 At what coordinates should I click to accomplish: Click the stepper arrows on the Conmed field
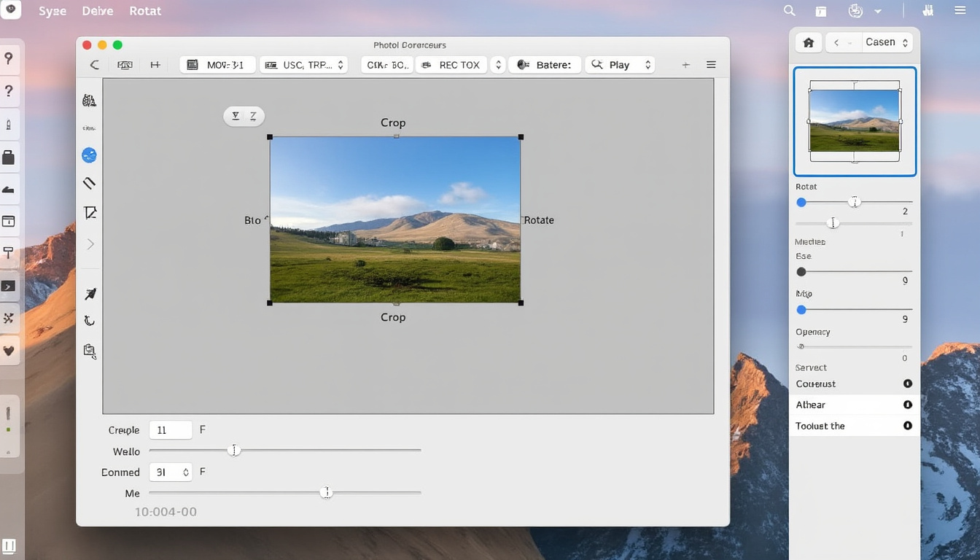pyautogui.click(x=186, y=472)
